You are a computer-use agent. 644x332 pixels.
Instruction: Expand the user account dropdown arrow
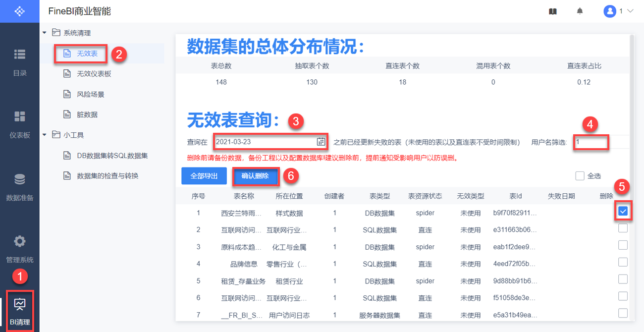tap(631, 11)
